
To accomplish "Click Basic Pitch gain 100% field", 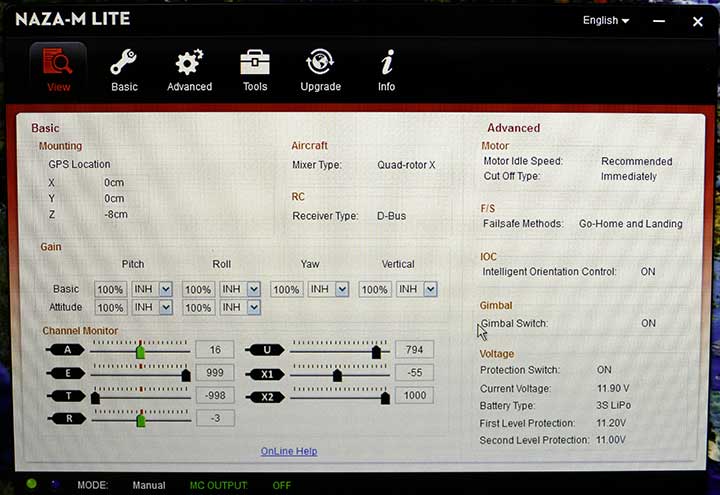I will pyautogui.click(x=110, y=290).
